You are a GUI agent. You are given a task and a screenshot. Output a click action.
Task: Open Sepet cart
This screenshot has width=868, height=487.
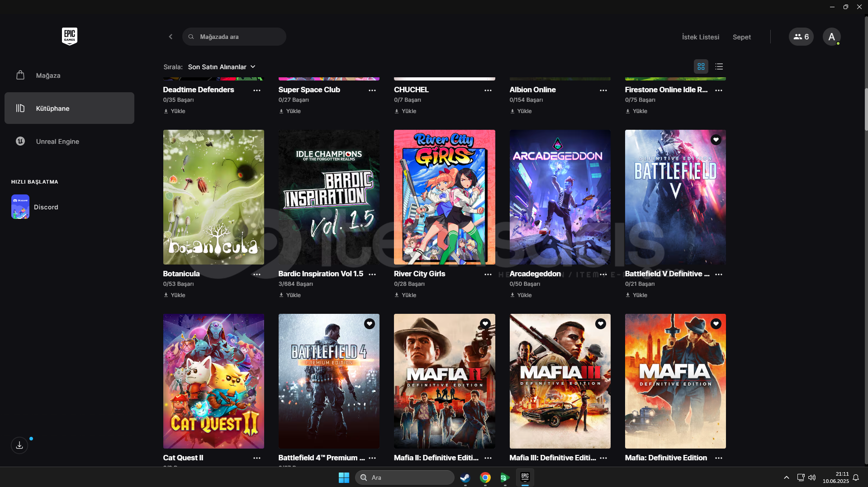coord(741,37)
